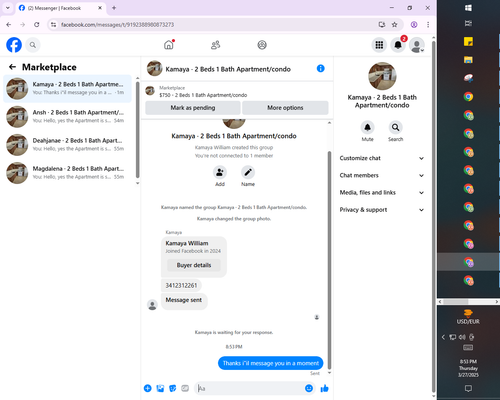The height and width of the screenshot is (400, 500).
Task: Bookmark this page with the star icon
Action: [395, 25]
